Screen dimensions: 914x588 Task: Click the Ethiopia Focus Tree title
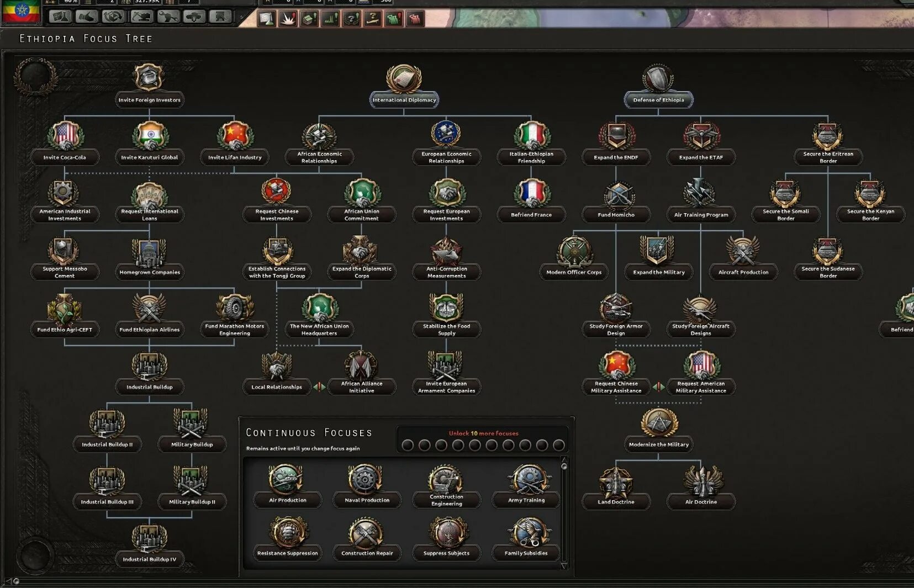click(x=86, y=39)
